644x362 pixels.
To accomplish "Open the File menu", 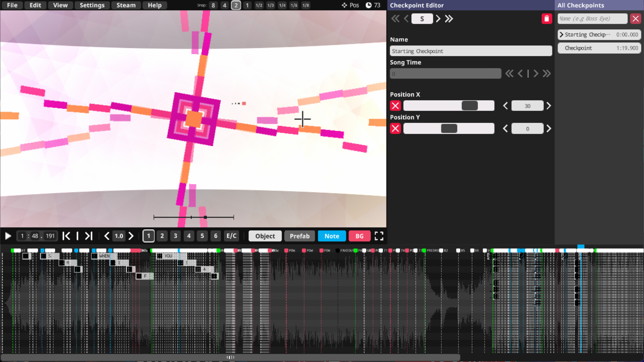I will click(x=12, y=5).
